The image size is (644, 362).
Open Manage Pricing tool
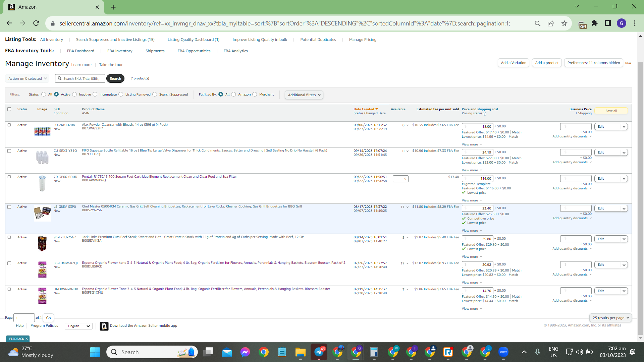(363, 40)
